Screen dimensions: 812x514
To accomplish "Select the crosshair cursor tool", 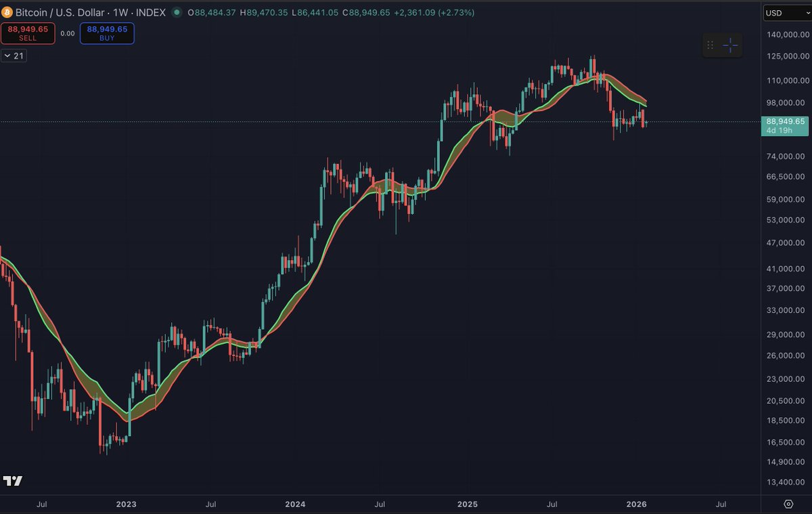I will click(729, 45).
